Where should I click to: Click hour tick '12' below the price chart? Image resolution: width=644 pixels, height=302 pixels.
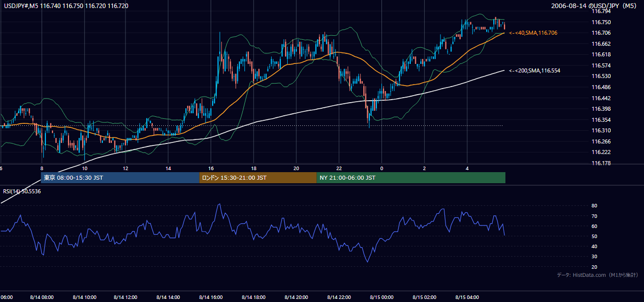125,168
